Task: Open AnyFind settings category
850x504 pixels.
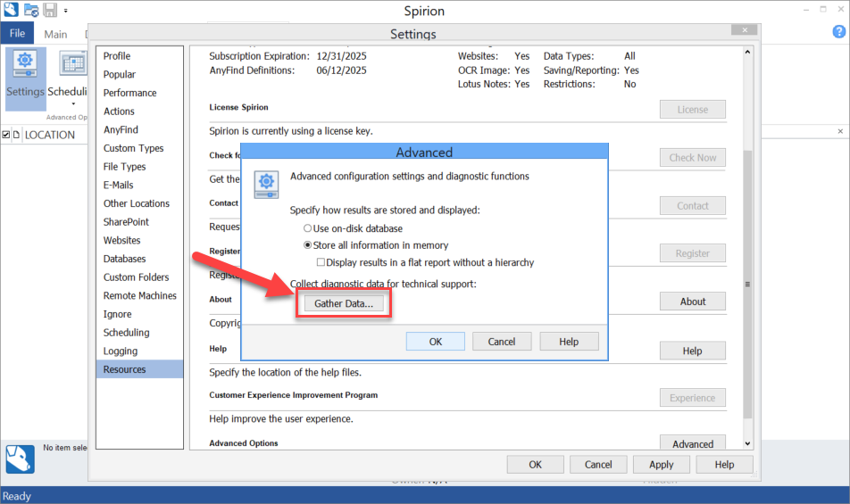Action: [139, 129]
